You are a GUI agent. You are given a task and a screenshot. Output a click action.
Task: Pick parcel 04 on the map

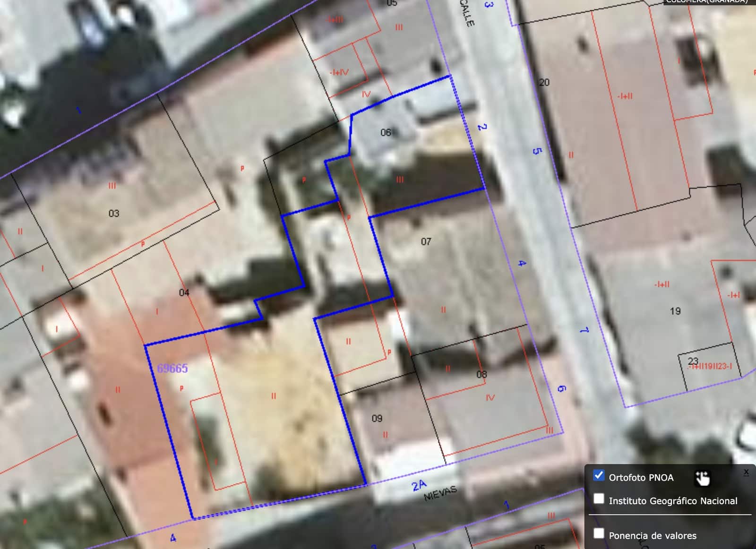pyautogui.click(x=184, y=293)
